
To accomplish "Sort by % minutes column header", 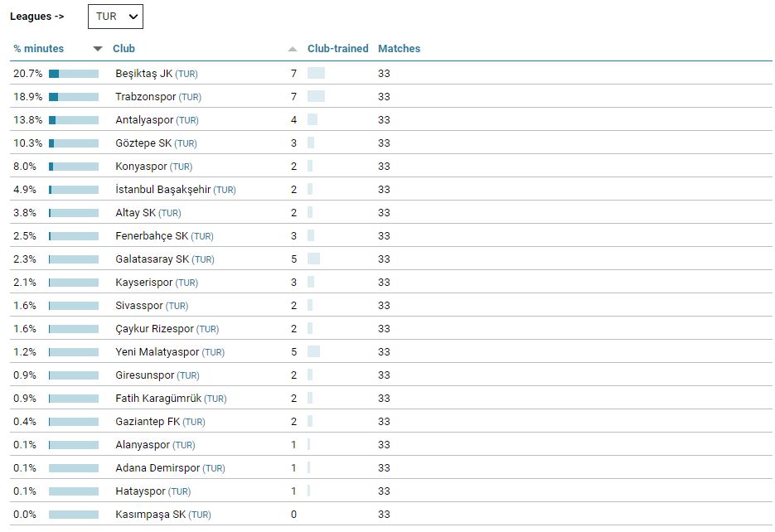I will tap(39, 48).
